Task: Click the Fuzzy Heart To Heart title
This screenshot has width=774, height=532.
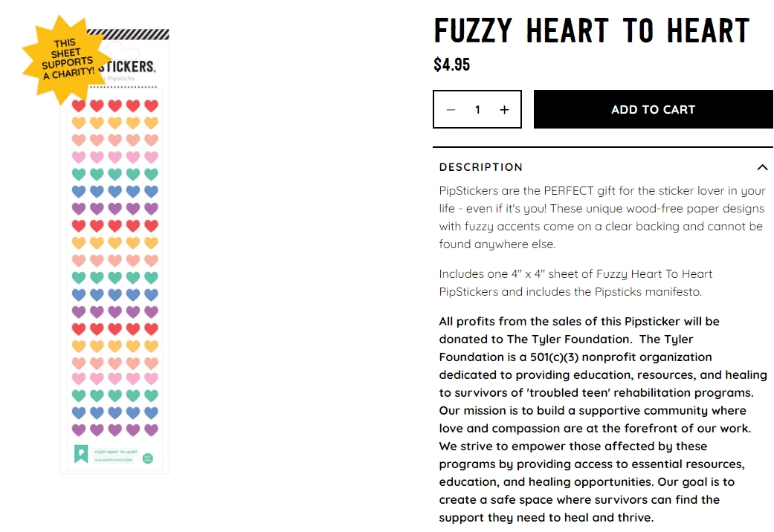Action: (592, 30)
